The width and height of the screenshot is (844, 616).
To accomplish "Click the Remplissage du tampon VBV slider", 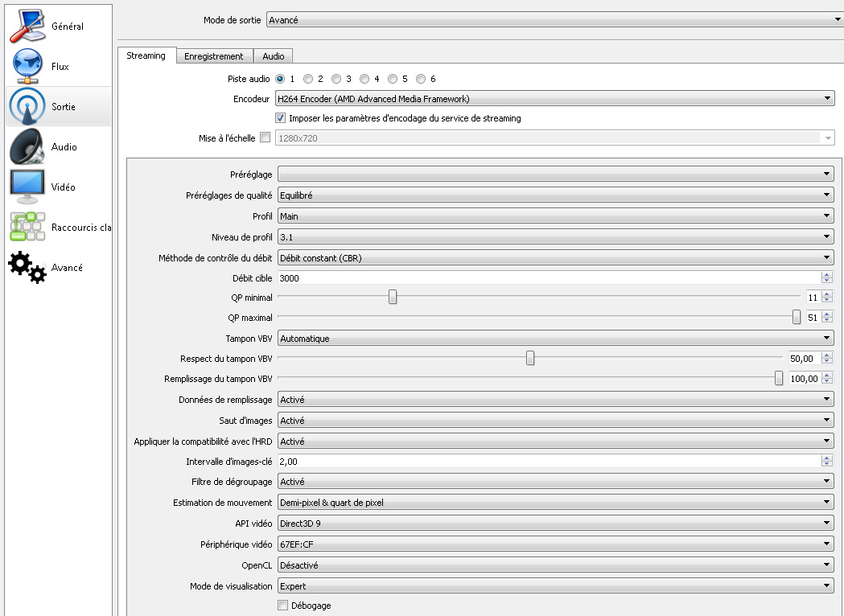I will point(778,378).
